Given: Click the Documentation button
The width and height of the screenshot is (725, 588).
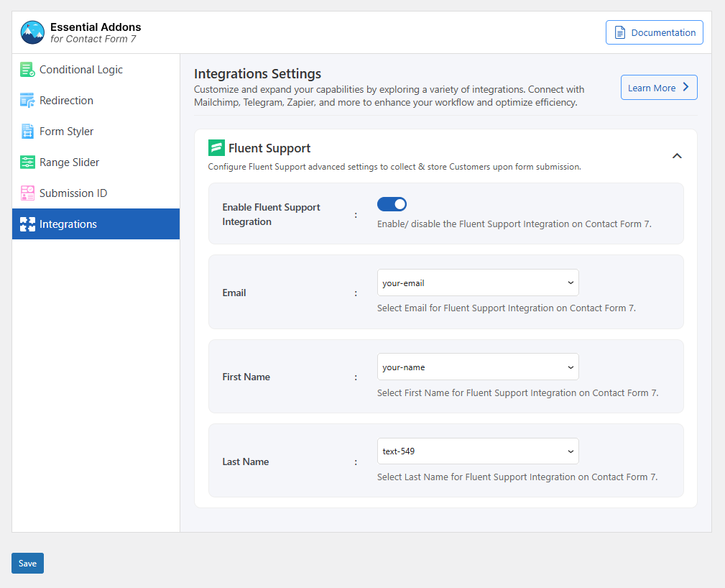Looking at the screenshot, I should click(x=655, y=32).
